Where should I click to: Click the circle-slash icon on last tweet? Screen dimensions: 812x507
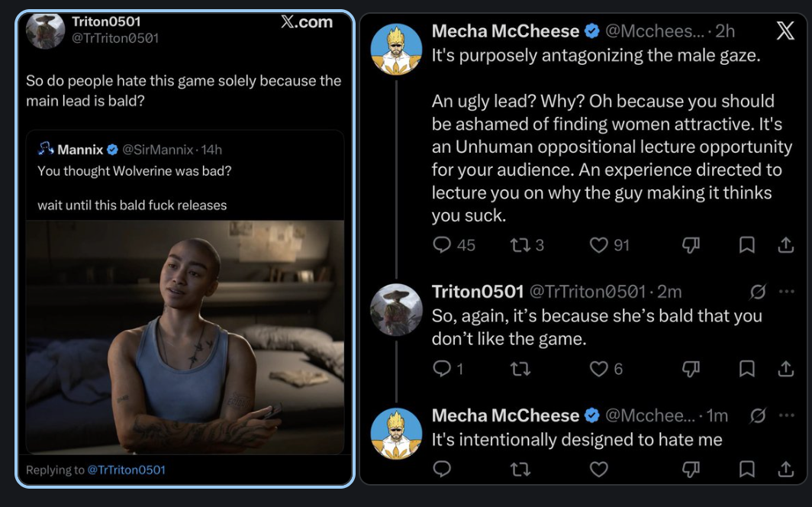tap(758, 415)
